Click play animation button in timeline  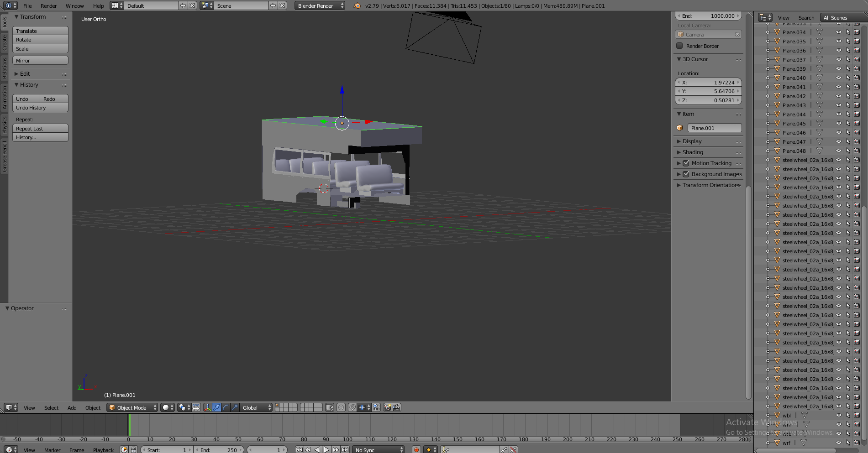326,450
